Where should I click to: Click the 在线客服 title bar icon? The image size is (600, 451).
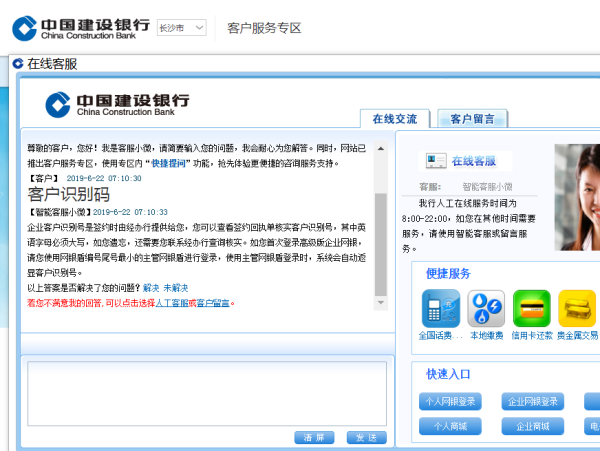18,63
